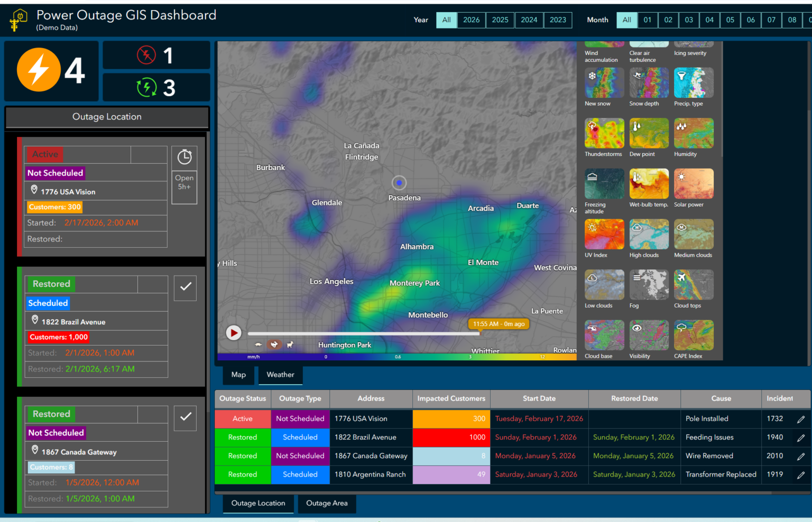Viewport: 812px width, 522px height.
Task: Click edit pencil for incident 1732
Action: tap(801, 419)
